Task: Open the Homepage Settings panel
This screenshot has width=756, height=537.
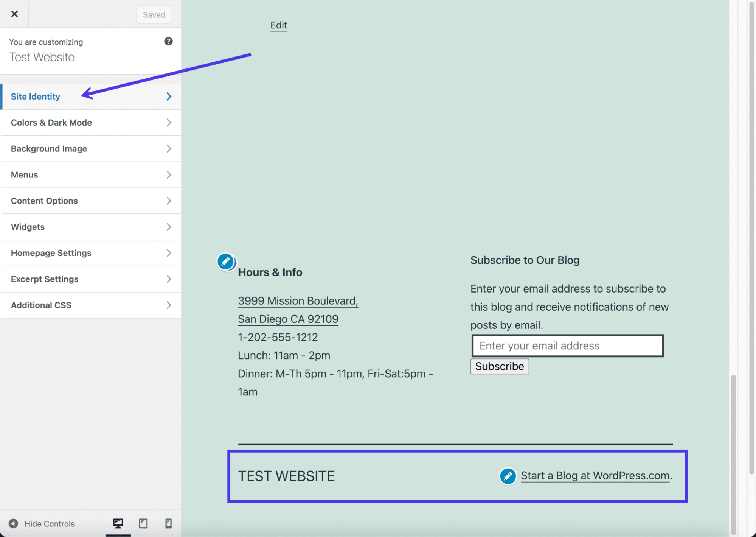Action: coord(91,253)
